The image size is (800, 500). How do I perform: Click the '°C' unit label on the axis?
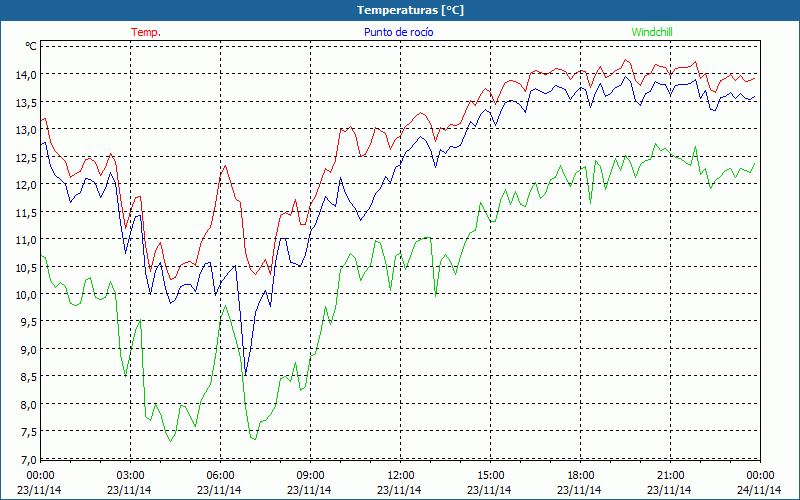coord(31,46)
